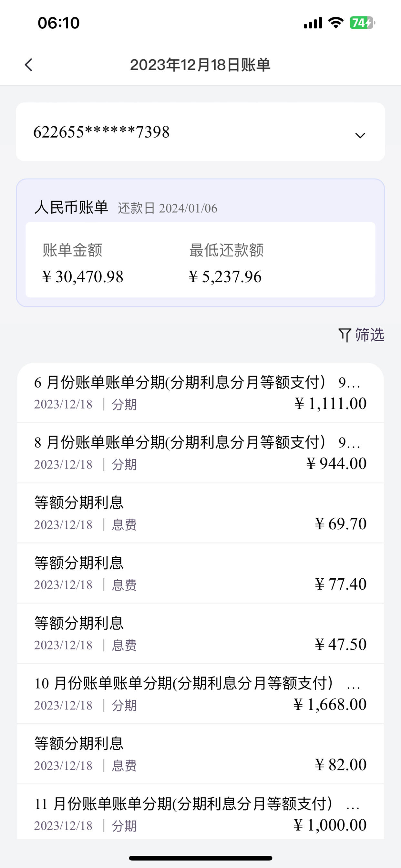401x868 pixels.
Task: Select the 账单金额 ¥30,470.98 amount
Action: pyautogui.click(x=83, y=277)
